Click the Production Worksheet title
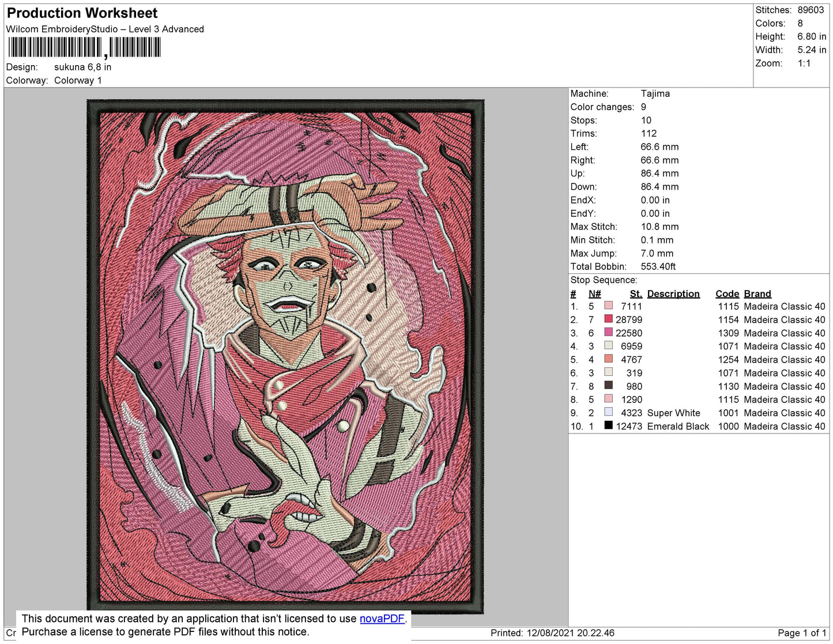This screenshot has height=644, width=833. (82, 13)
